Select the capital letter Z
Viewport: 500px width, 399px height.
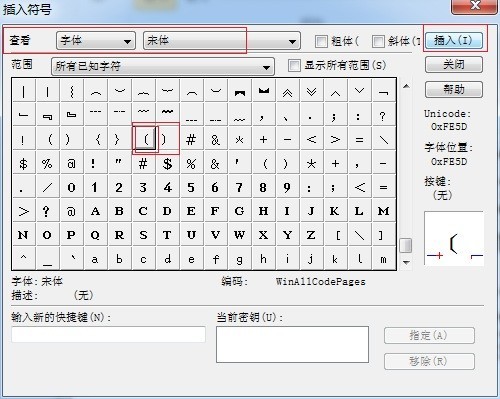(311, 235)
